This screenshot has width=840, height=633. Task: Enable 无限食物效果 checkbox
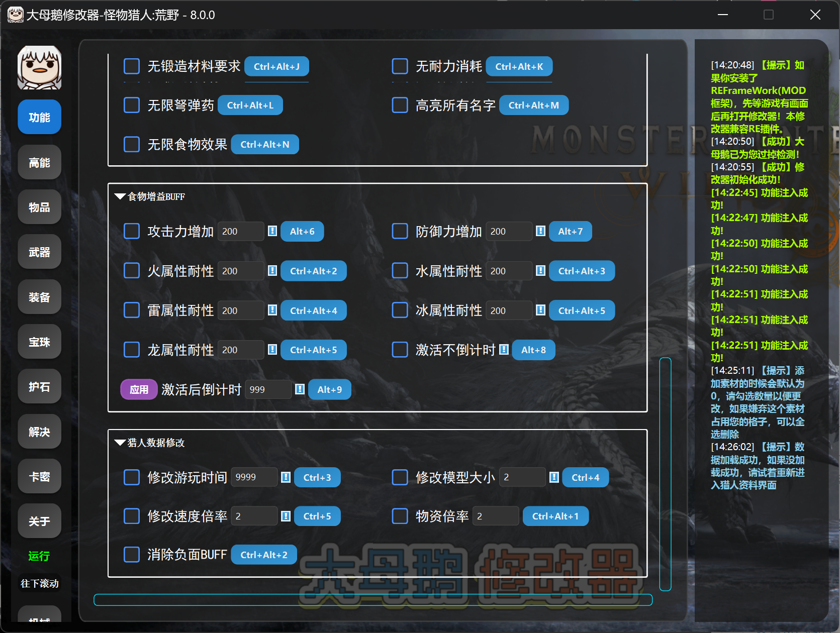(132, 144)
